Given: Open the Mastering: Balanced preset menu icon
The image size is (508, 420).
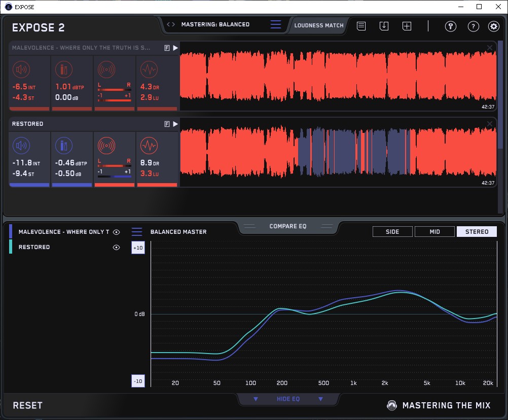Looking at the screenshot, I should click(276, 24).
